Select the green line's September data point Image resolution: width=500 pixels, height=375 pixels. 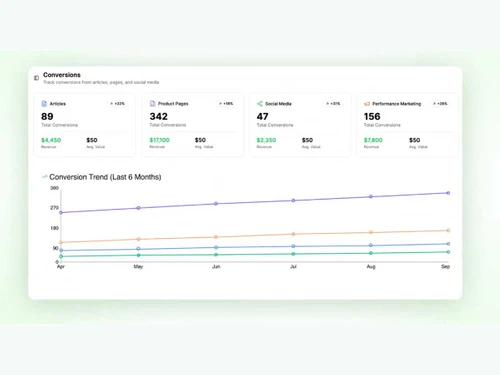coord(448,252)
